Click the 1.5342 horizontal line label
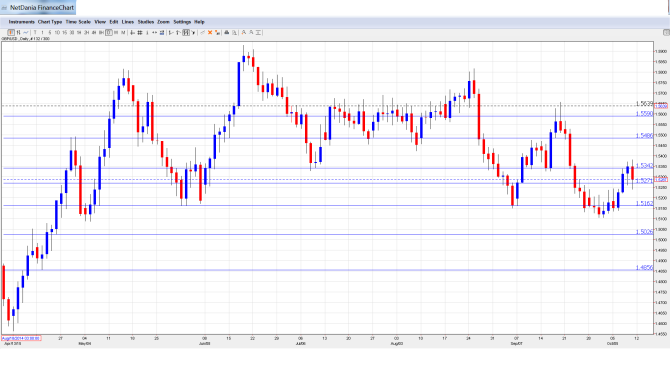This screenshot has height=377, width=670. (x=644, y=165)
